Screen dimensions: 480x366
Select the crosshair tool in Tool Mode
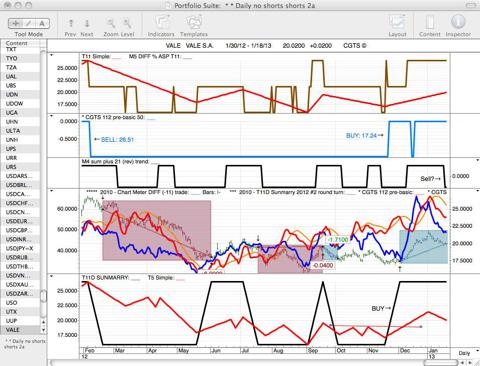tap(15, 23)
